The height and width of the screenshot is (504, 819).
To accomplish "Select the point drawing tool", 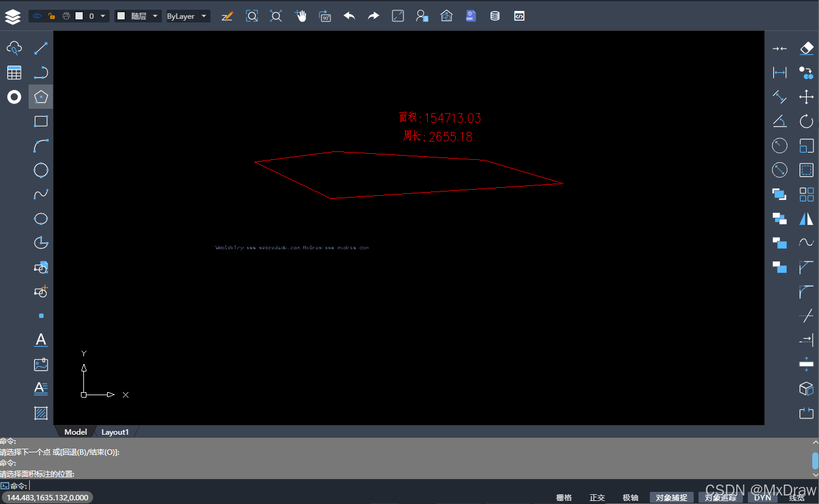I will [x=41, y=316].
